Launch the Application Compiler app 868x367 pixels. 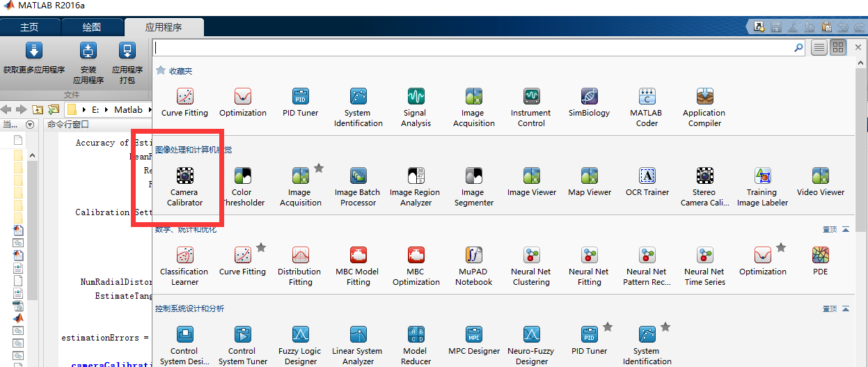[x=704, y=107]
